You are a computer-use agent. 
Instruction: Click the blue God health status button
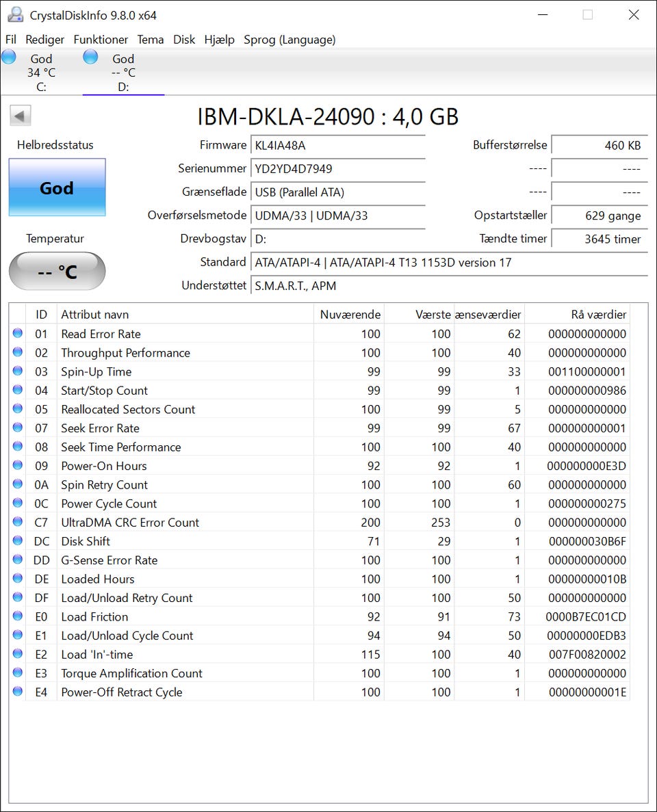pos(57,187)
